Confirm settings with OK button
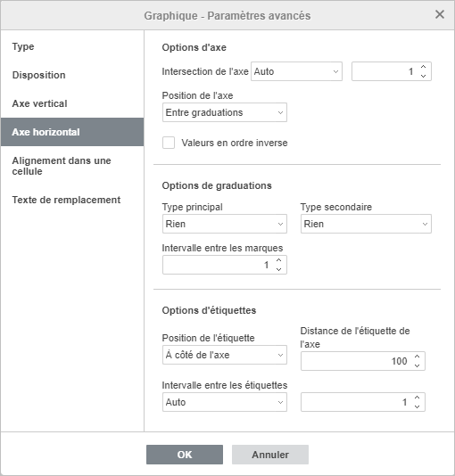Screen dimensions: 455x476 click(185, 455)
